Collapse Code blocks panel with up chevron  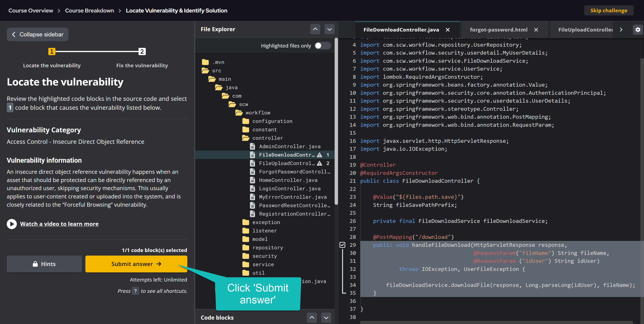coord(312,317)
